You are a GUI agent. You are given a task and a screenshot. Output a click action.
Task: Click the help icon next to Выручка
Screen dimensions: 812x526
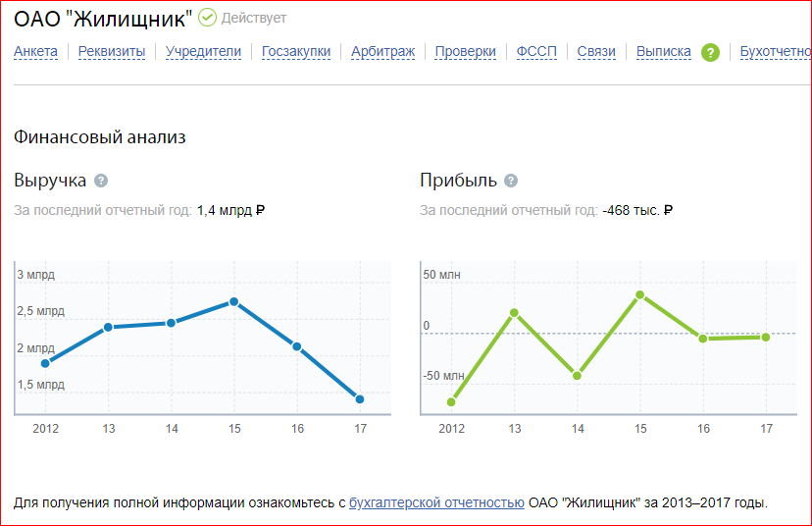(x=101, y=181)
